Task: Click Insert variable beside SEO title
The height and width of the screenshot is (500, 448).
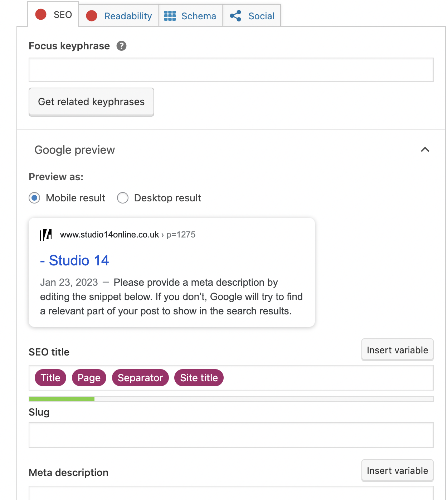Action: tap(397, 350)
